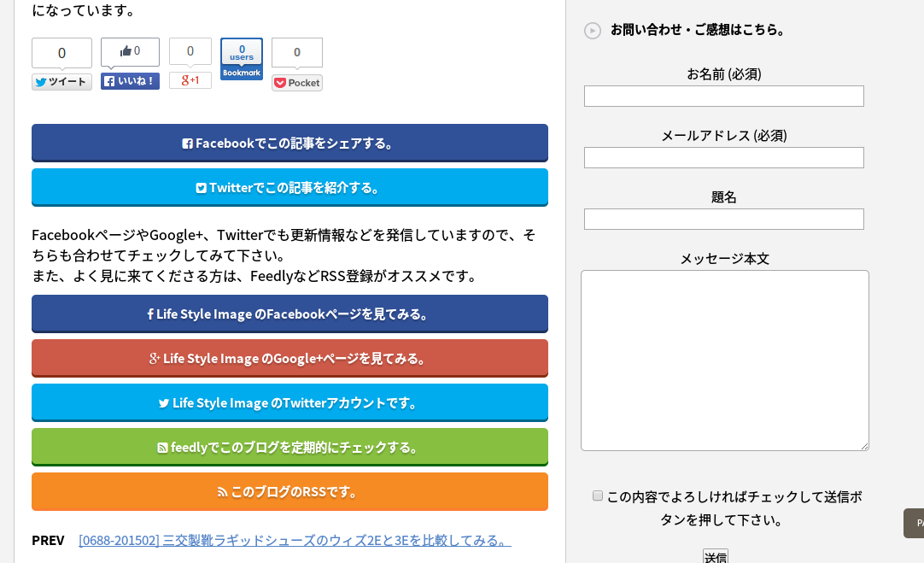Focus the お名前 (必須) input field

click(723, 96)
